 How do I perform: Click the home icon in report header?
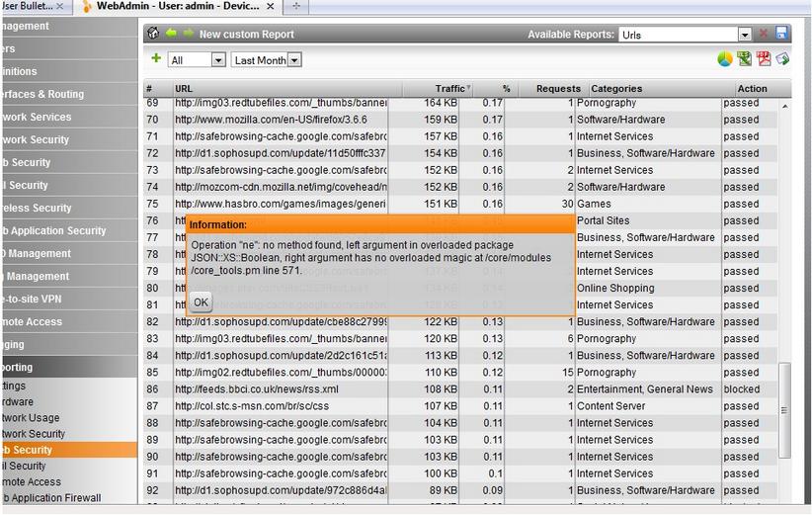coord(153,34)
